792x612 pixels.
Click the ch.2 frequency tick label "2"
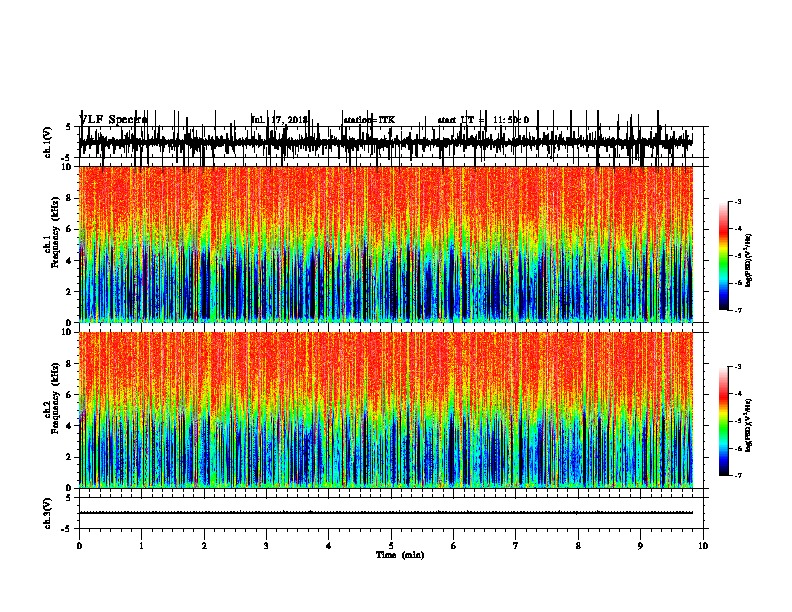[x=70, y=457]
